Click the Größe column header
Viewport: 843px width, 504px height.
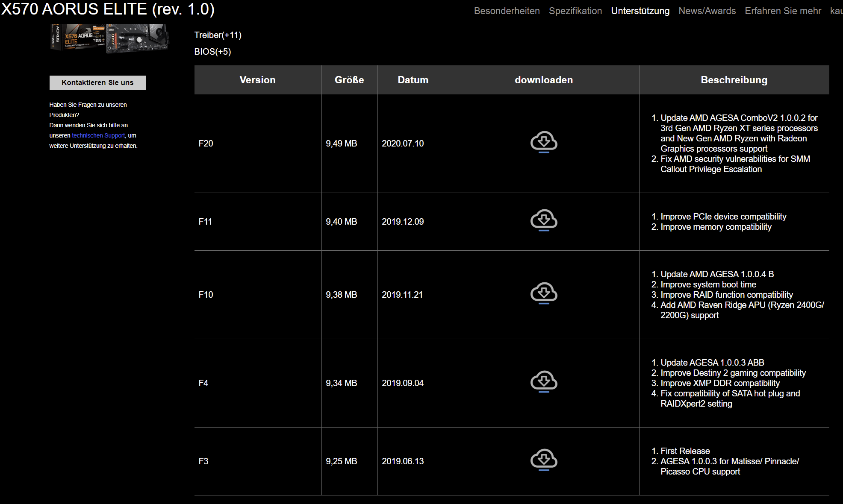tap(349, 80)
